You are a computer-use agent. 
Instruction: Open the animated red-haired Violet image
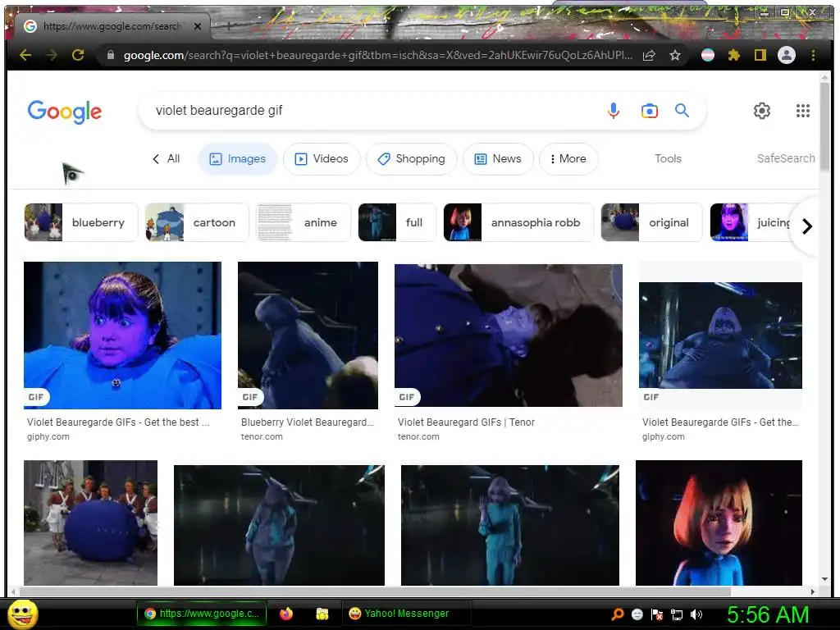[719, 523]
